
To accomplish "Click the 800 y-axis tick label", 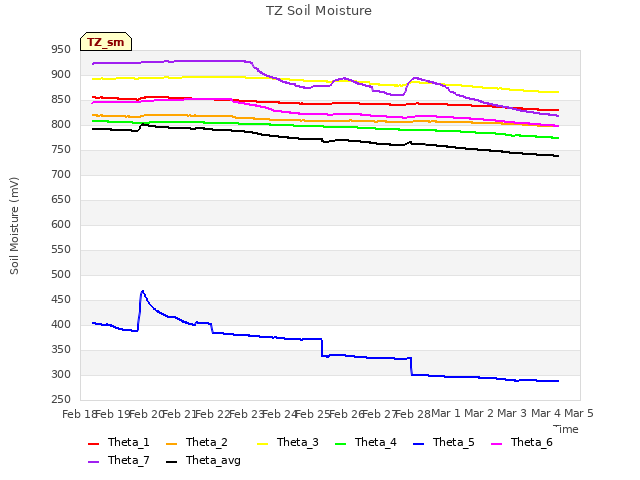I will pos(61,124).
